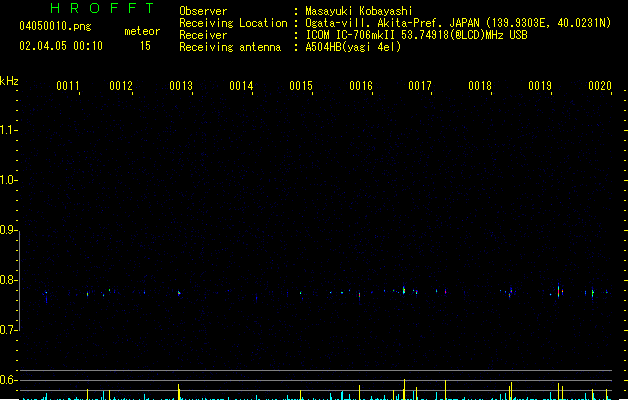
Task: Click time marker 0015
Action: point(301,86)
